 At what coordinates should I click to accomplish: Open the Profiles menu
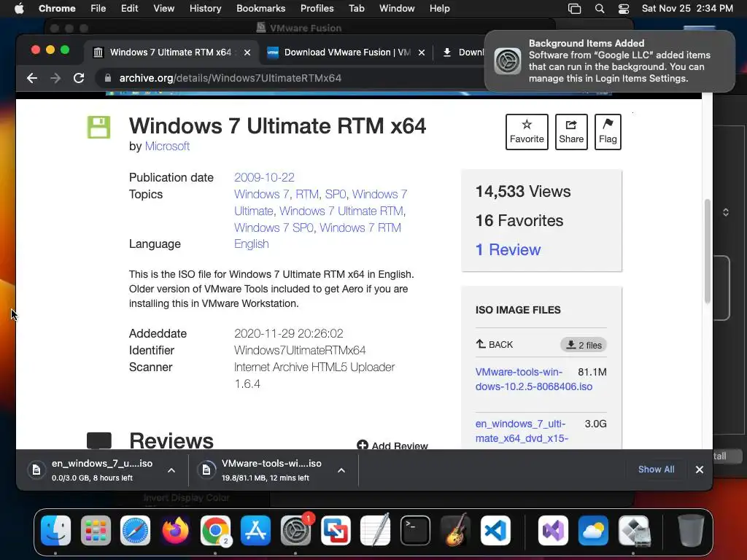(x=317, y=9)
